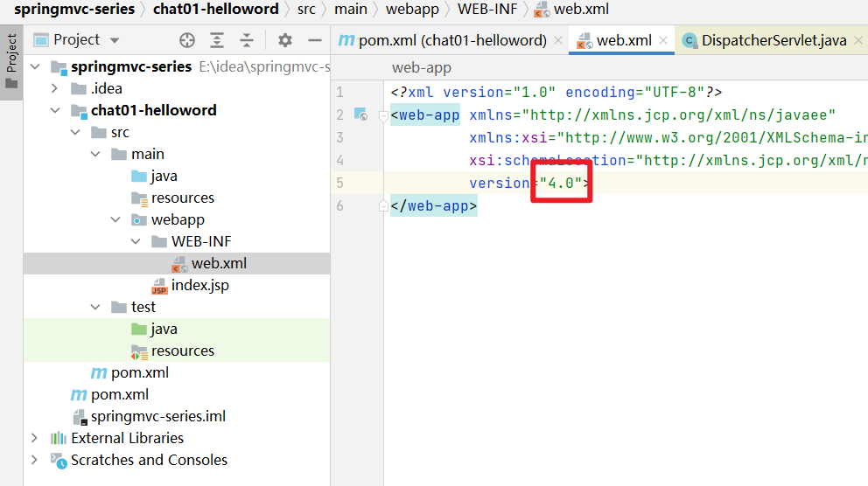The width and height of the screenshot is (868, 486).
Task: Expand Scratches and Consoles node
Action: click(x=34, y=460)
